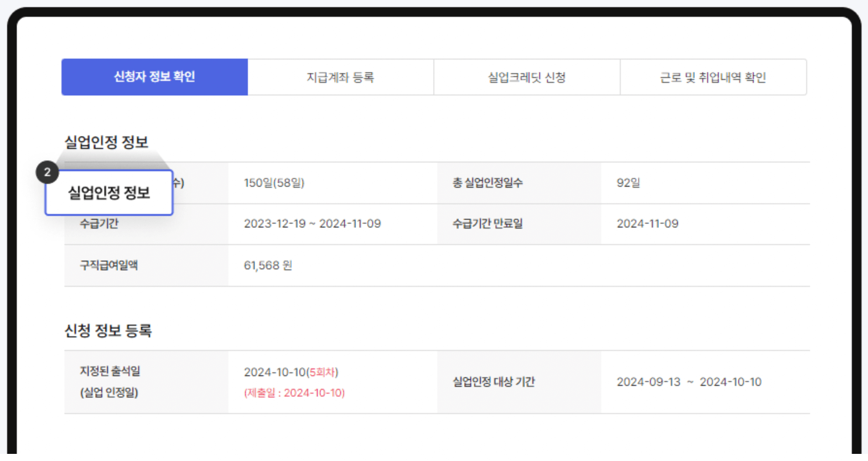Click the 실업인정 대상 기간 date range
The width and height of the screenshot is (868, 461).
[x=689, y=382]
